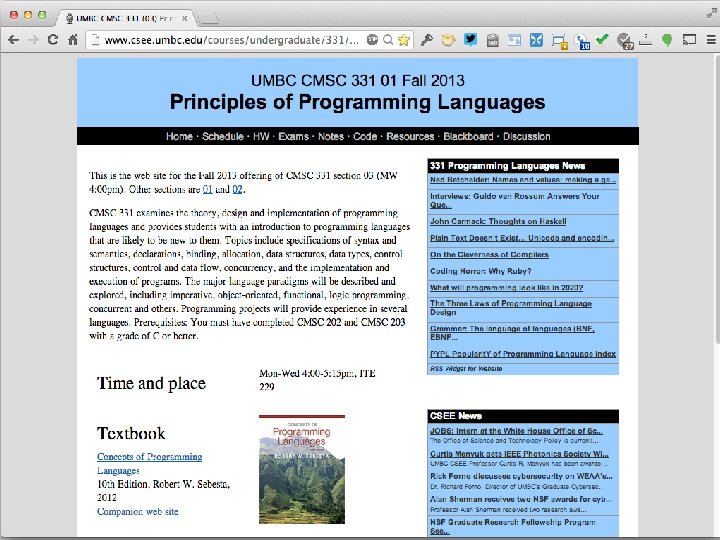Click the underlined 2 extension icon
Viewport: 720px width, 540px height.
646,40
